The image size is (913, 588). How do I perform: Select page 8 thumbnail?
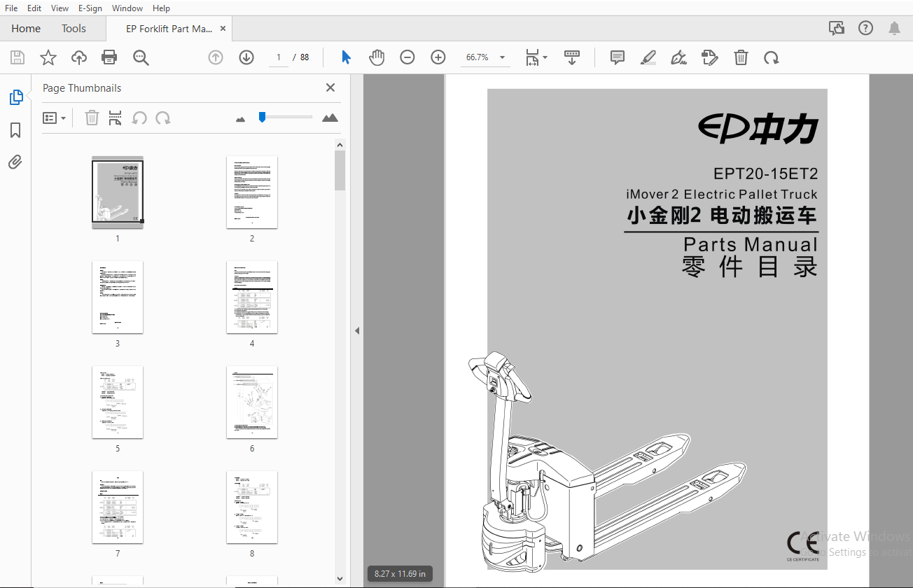[252, 507]
